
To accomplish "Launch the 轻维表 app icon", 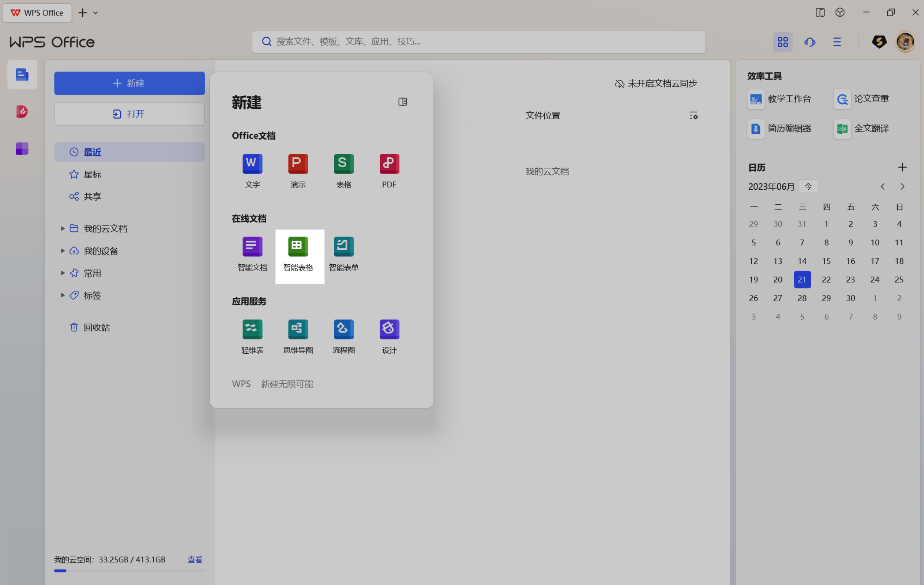I will [x=252, y=330].
